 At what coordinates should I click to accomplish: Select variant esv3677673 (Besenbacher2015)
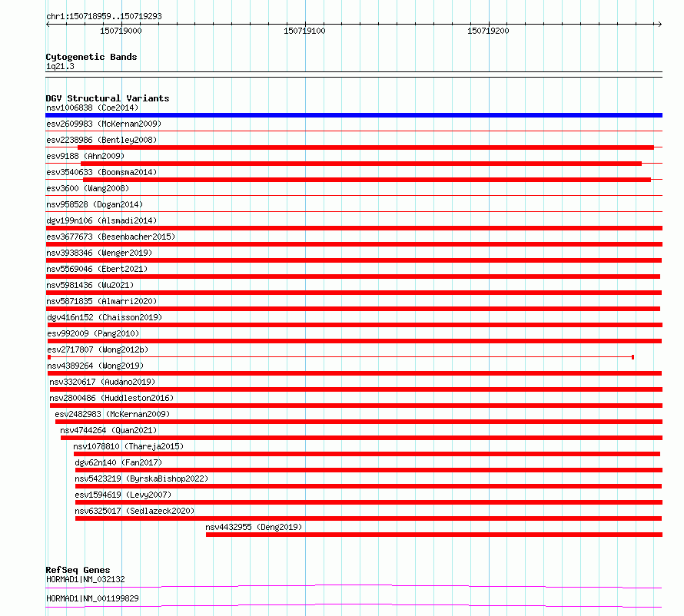111,237
